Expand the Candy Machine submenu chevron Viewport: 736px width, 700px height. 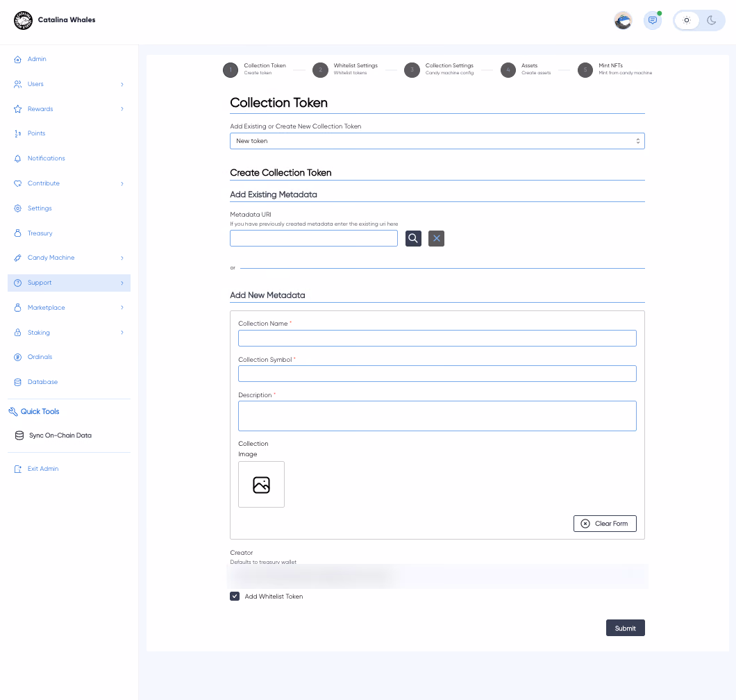(122, 258)
